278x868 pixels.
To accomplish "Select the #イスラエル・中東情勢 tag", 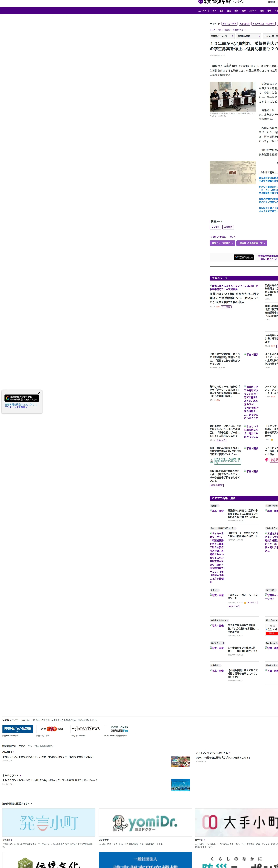I will click(264, 24).
